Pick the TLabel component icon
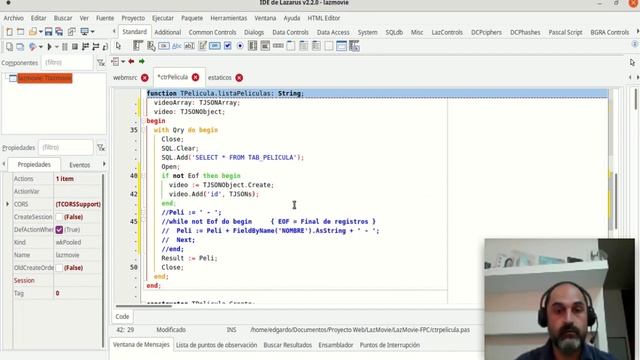This screenshot has width=640, height=360. (x=177, y=46)
